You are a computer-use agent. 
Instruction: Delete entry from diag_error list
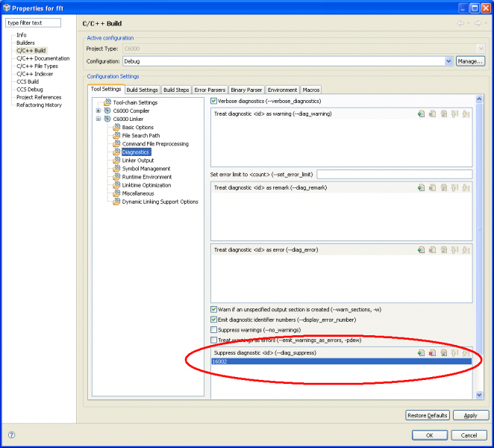pyautogui.click(x=433, y=249)
